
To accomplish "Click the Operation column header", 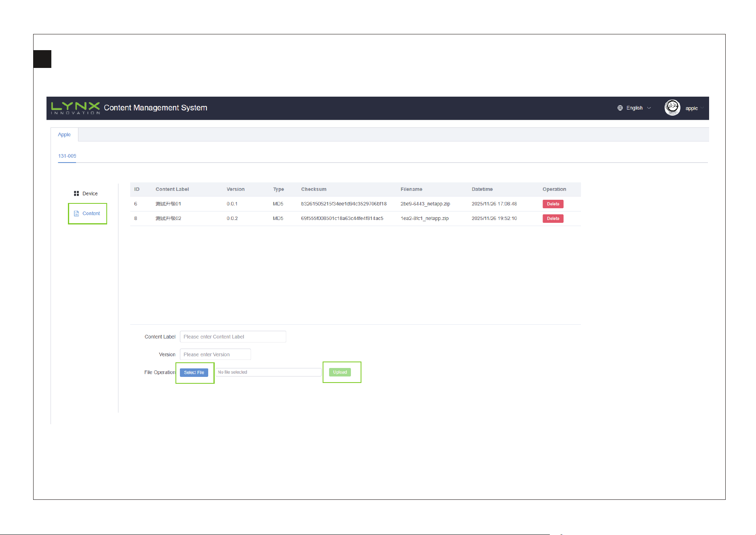I will point(554,189).
